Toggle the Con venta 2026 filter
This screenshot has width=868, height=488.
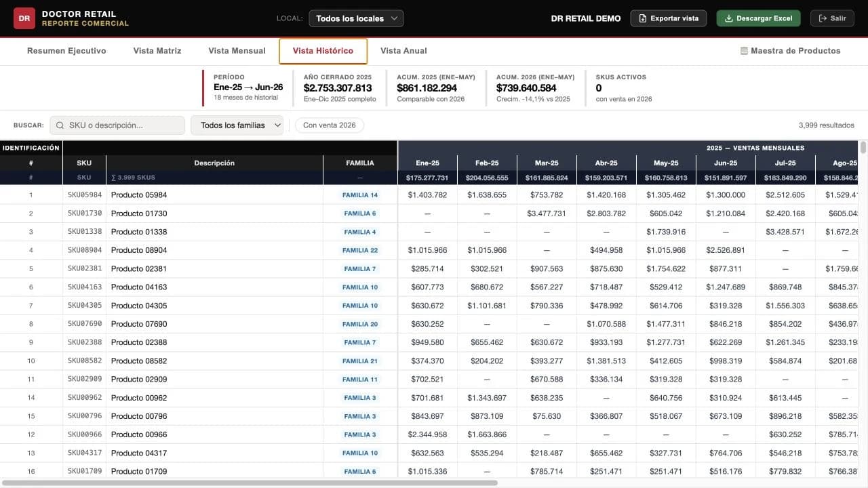330,125
